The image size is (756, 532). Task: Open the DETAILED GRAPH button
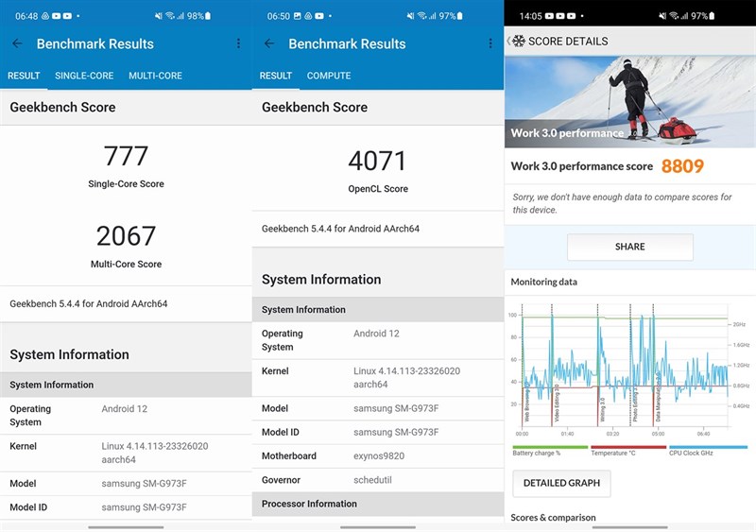coord(561,483)
